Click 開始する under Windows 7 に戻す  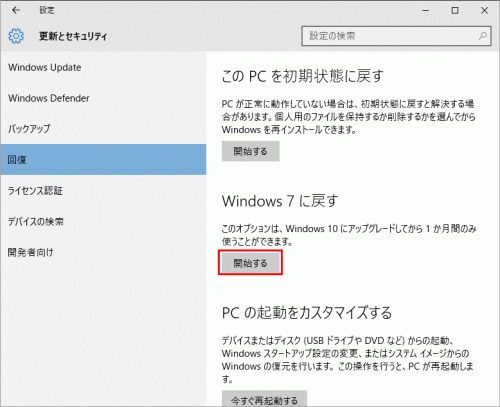coord(250,263)
